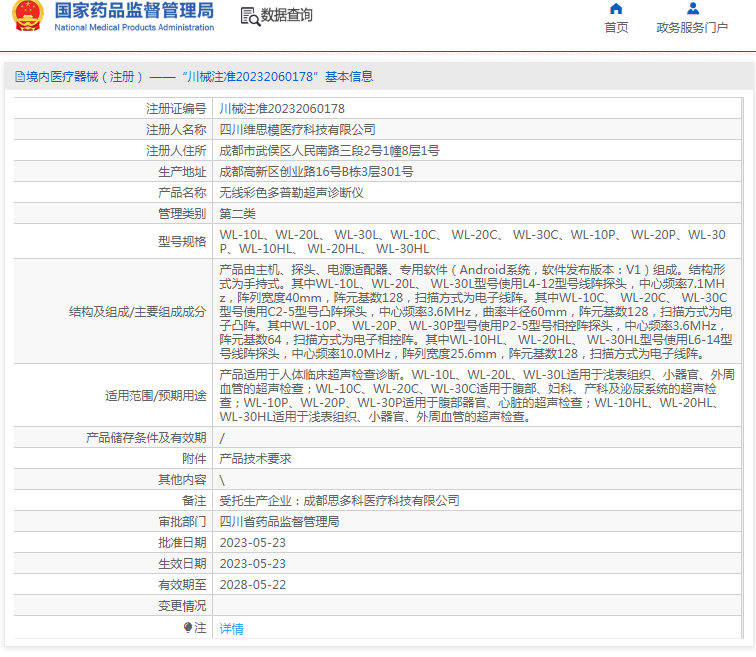Screen dimensions: 756x657
Task: Select 受托生产企业 remark value
Action: coord(339,501)
